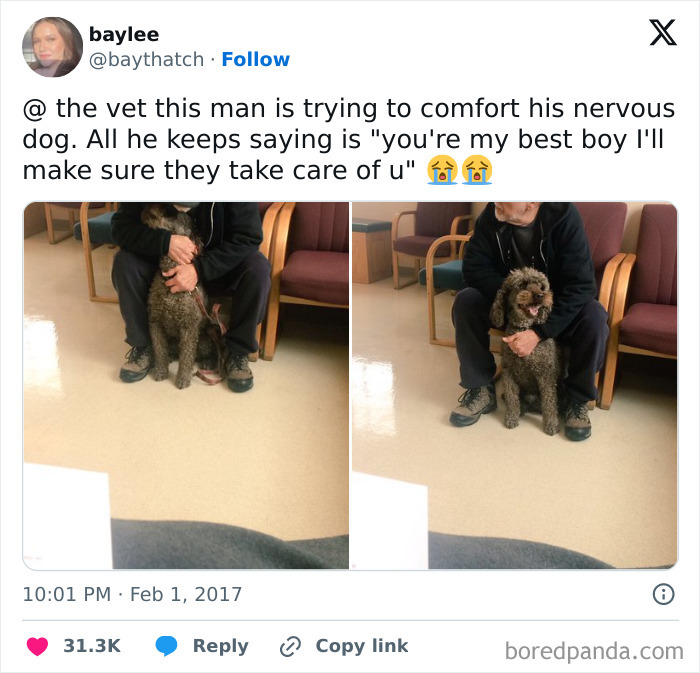Open the Reply text button
Image resolution: width=700 pixels, height=673 pixels.
(x=221, y=646)
